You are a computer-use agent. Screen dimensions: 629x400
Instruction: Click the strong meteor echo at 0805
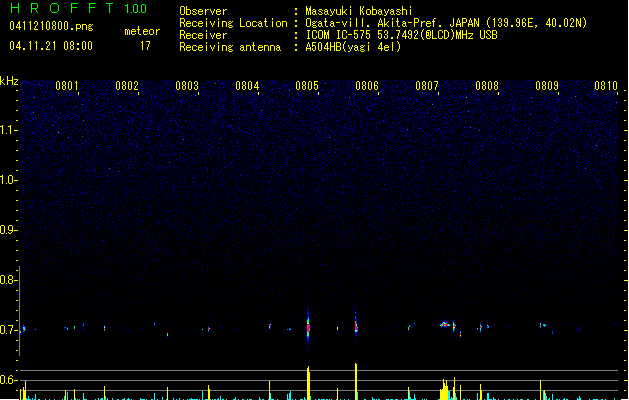click(x=308, y=326)
